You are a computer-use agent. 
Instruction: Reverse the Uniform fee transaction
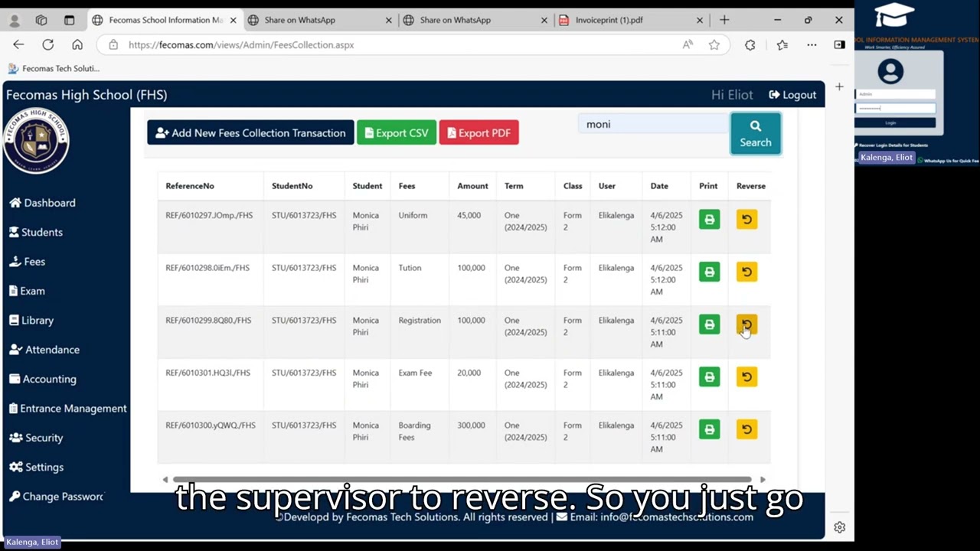(x=746, y=220)
